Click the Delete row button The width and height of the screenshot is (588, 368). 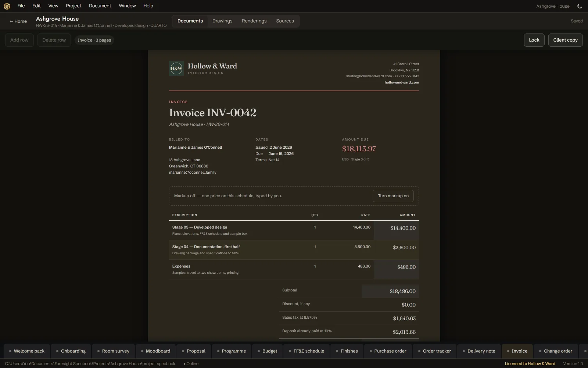54,40
